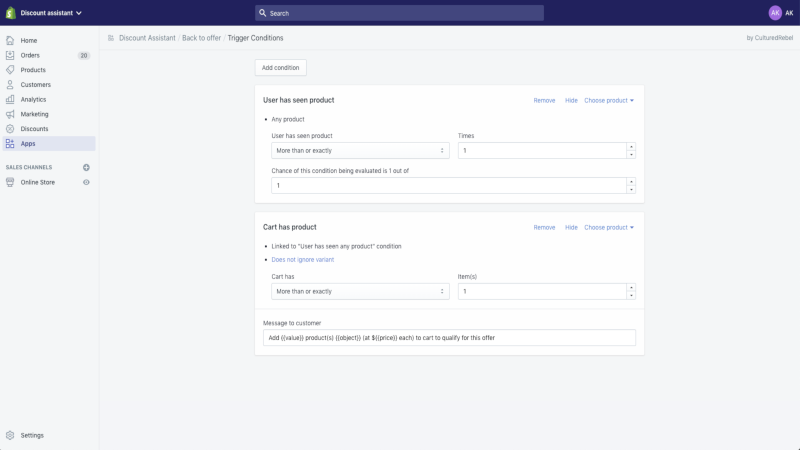Click the Shopify bag logo icon
Image resolution: width=800 pixels, height=450 pixels.
point(11,13)
